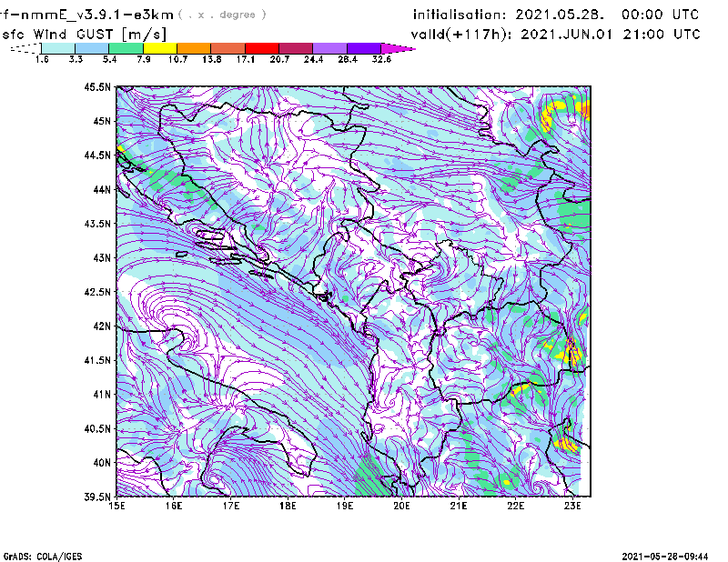Screen dimensions: 728x562
Task: Click the 41.5N latitude label
Action: click(98, 360)
